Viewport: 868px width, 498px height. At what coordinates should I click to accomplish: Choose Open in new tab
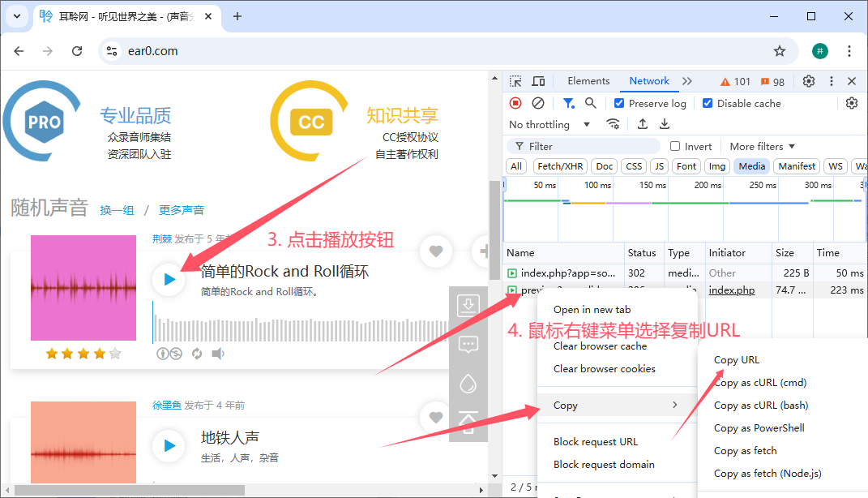coord(592,310)
